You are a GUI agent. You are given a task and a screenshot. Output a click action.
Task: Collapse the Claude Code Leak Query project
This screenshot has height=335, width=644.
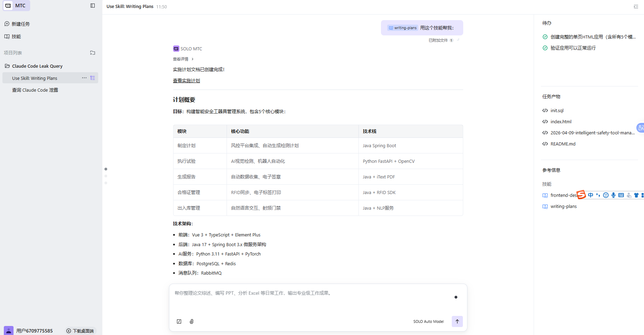[x=7, y=66]
